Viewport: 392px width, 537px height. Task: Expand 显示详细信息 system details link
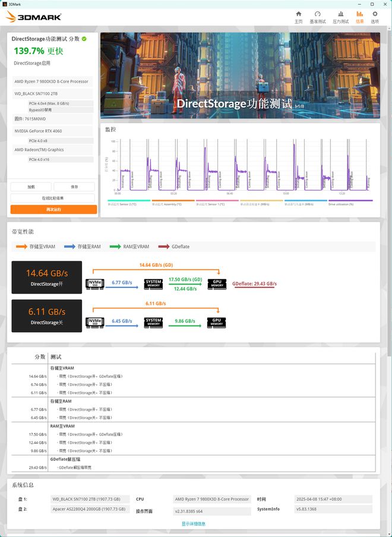coord(194,523)
